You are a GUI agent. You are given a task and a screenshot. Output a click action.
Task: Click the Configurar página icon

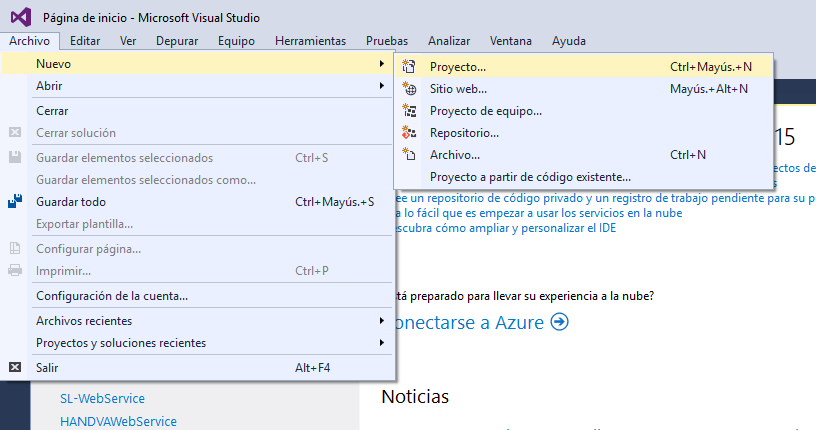[15, 249]
